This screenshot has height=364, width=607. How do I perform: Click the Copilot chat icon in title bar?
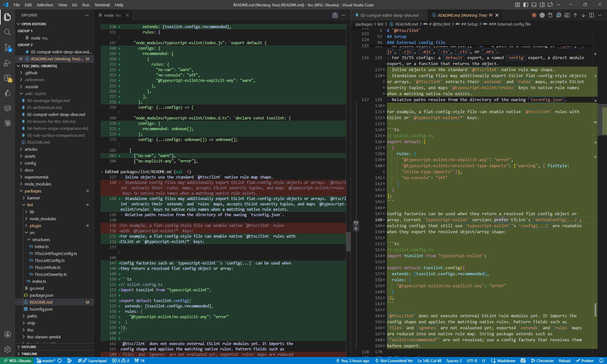(550, 5)
